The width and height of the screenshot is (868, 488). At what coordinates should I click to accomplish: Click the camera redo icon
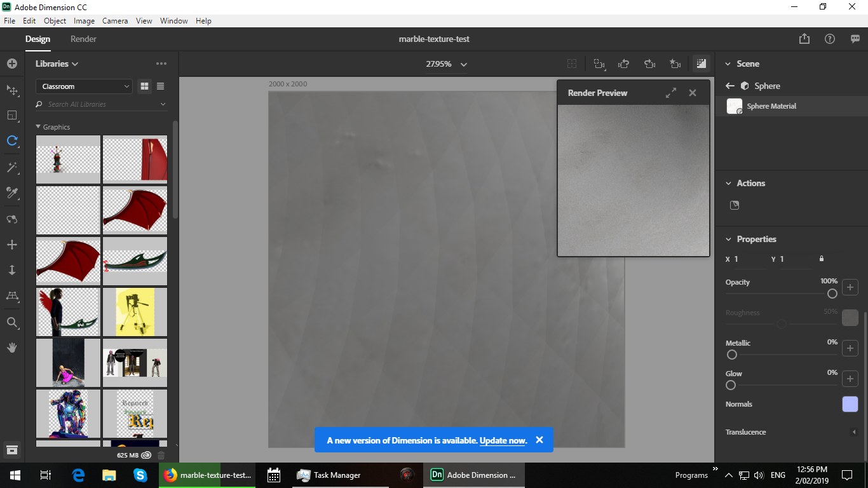pyautogui.click(x=649, y=64)
